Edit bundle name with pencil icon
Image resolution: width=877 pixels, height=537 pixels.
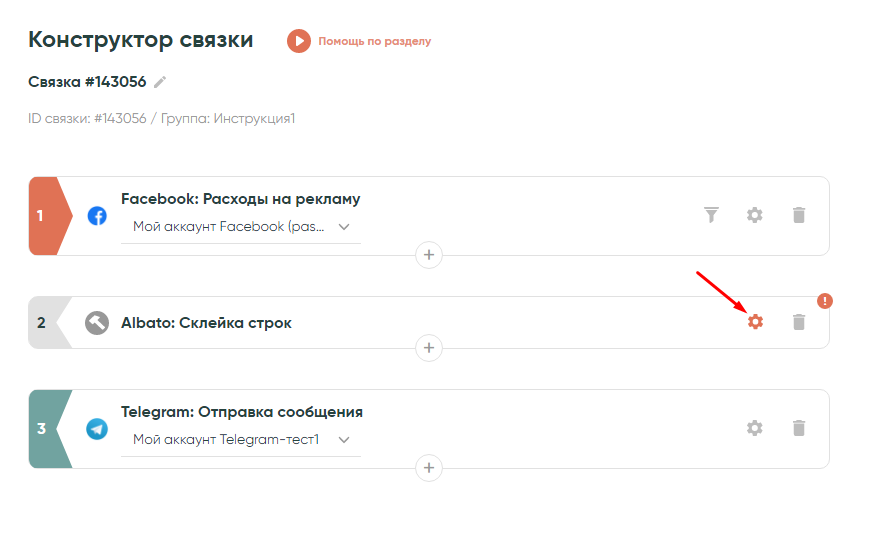coord(160,82)
